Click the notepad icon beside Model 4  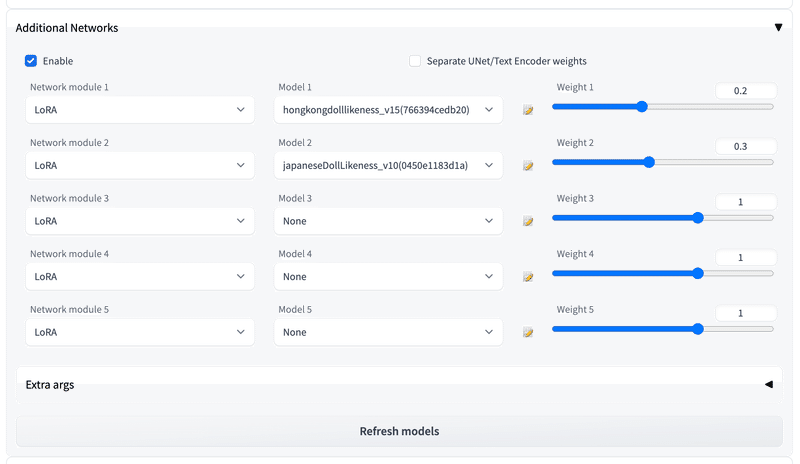coord(528,277)
